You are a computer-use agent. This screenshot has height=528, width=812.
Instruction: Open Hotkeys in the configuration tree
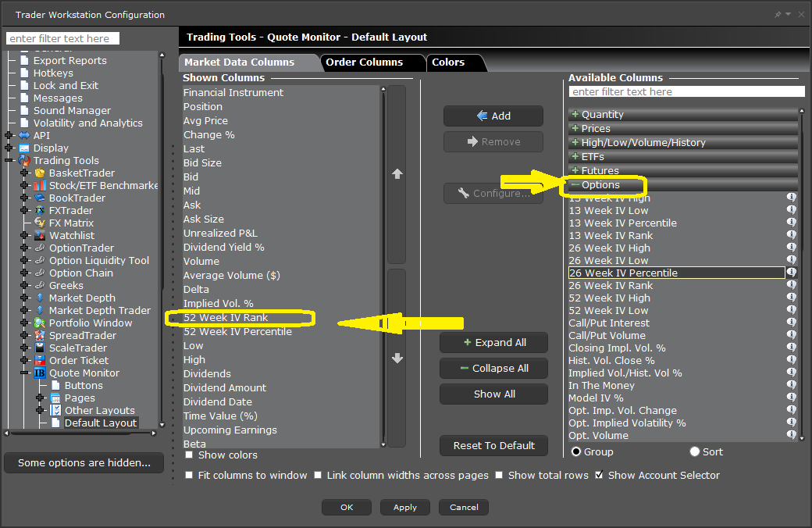[x=53, y=73]
